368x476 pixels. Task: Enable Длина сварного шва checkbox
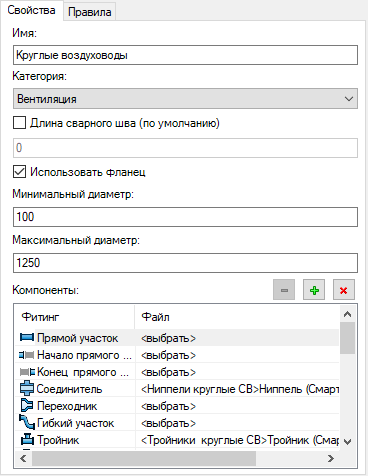[x=19, y=123]
